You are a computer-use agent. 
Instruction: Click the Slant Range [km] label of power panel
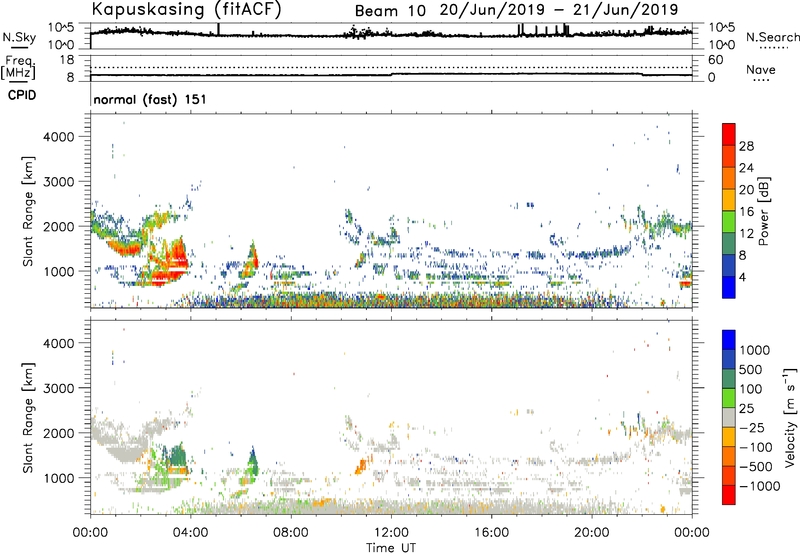click(x=28, y=211)
